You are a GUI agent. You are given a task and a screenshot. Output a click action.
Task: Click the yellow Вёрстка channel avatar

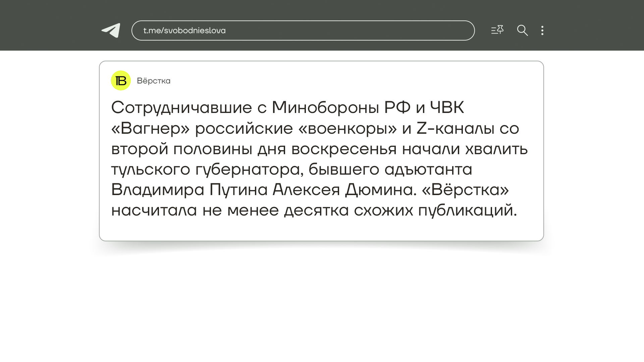coord(121,80)
